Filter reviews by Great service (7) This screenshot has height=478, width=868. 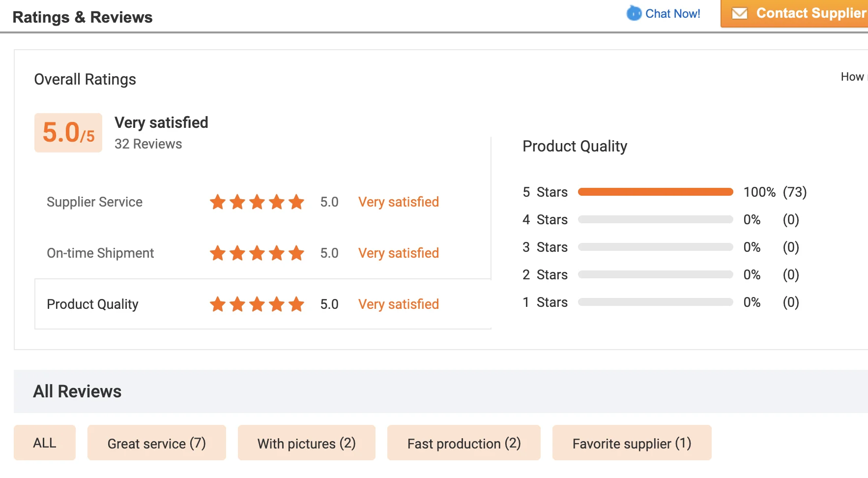coord(156,443)
